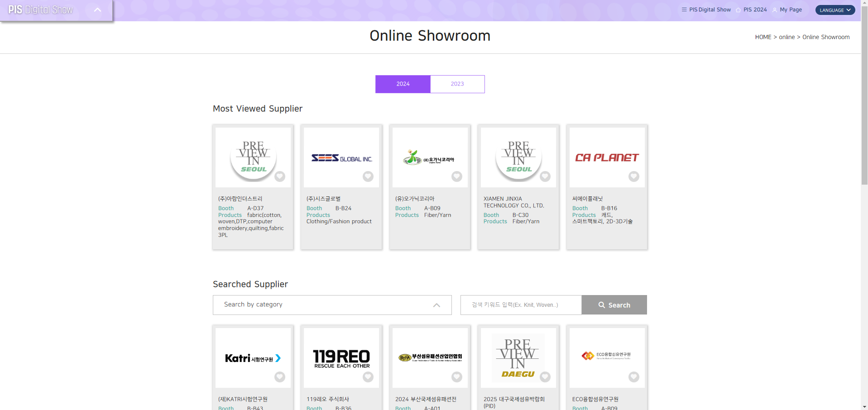
Task: Toggle heart on (유)오가닉코리아 card
Action: (x=457, y=176)
